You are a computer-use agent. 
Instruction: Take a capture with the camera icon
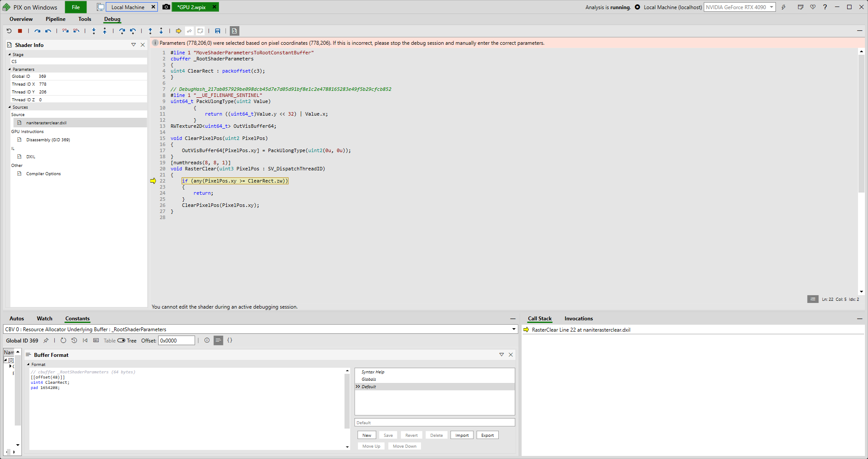[x=166, y=7]
